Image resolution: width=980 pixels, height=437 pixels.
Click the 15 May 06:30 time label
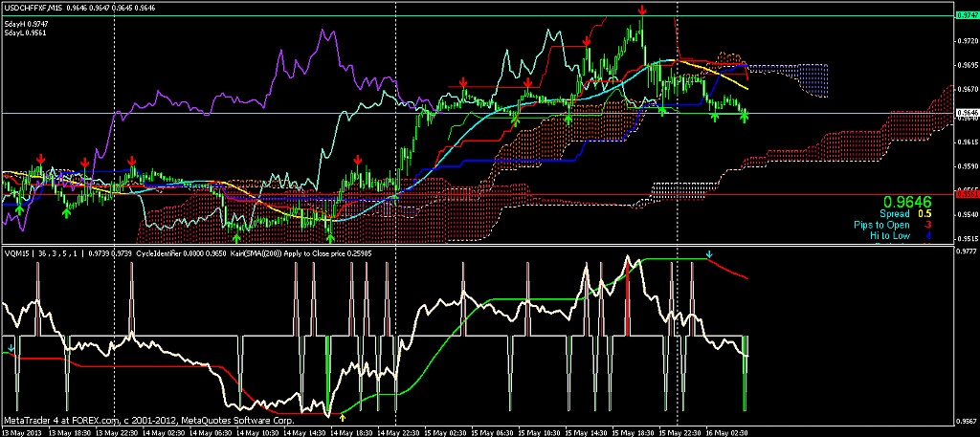pyautogui.click(x=491, y=432)
